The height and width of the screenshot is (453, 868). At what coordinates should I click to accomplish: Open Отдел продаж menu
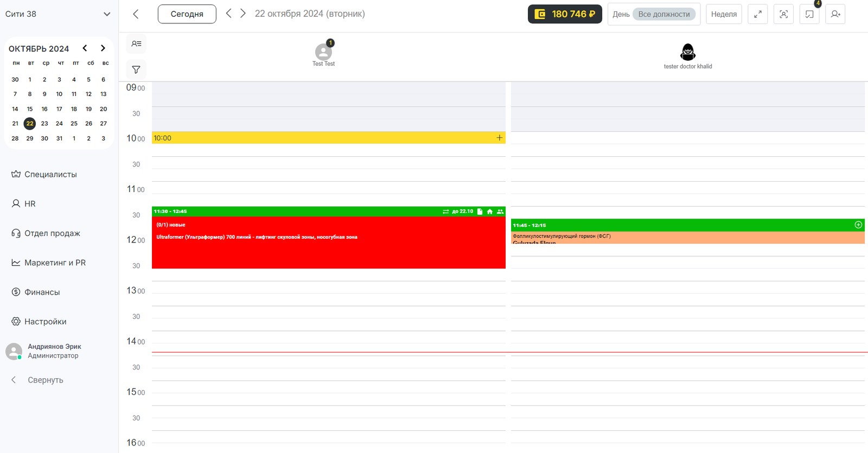point(46,233)
